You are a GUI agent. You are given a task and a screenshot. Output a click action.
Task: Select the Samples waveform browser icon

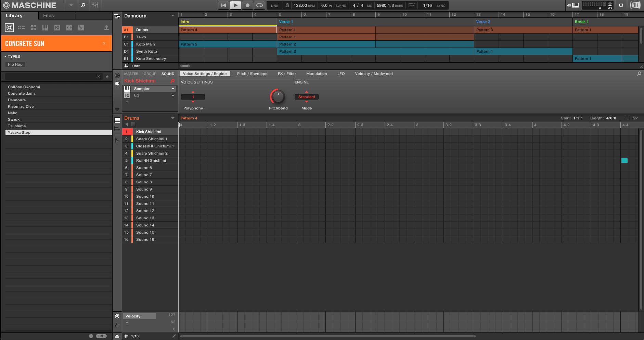81,28
